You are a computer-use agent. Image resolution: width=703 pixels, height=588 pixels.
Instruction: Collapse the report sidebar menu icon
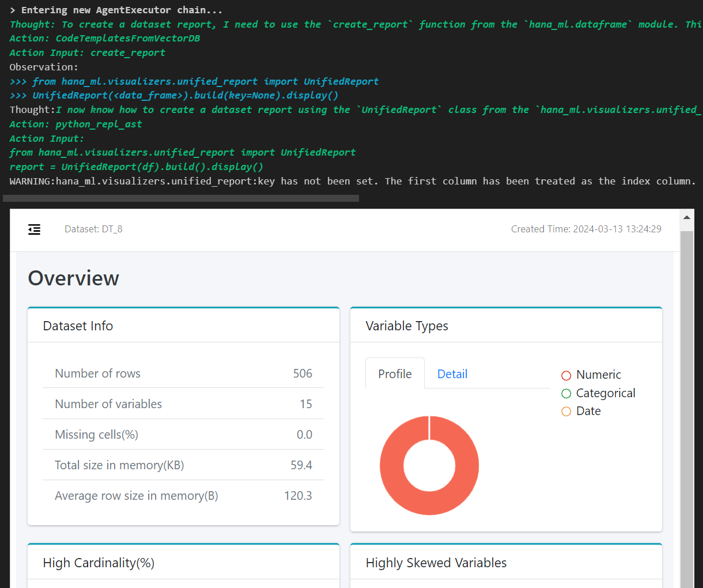[35, 229]
